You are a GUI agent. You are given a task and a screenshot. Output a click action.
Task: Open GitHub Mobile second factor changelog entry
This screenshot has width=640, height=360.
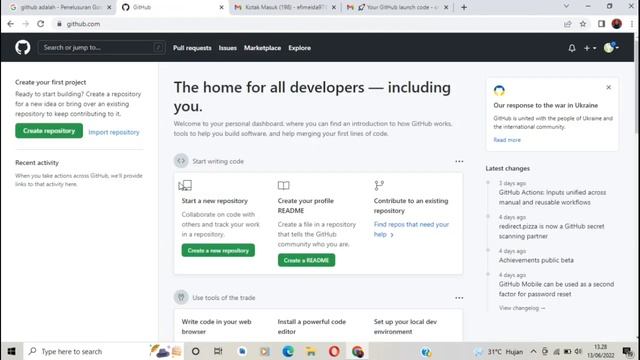pos(556,289)
